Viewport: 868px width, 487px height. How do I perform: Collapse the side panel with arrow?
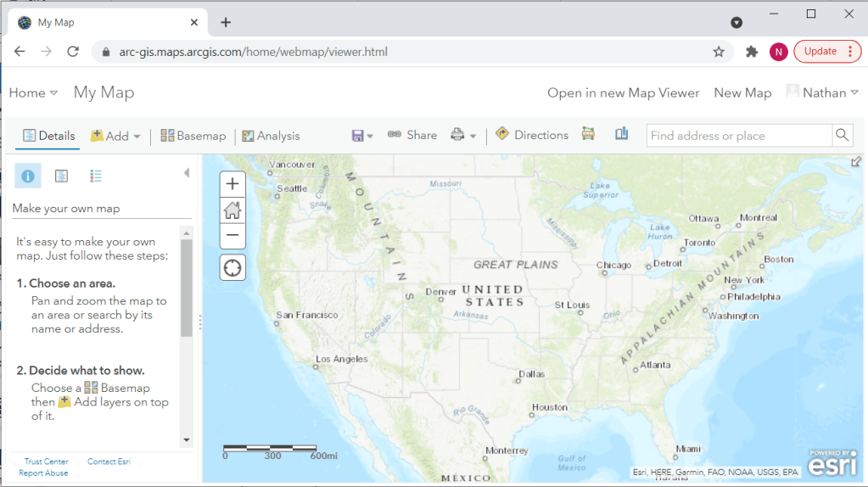point(187,173)
